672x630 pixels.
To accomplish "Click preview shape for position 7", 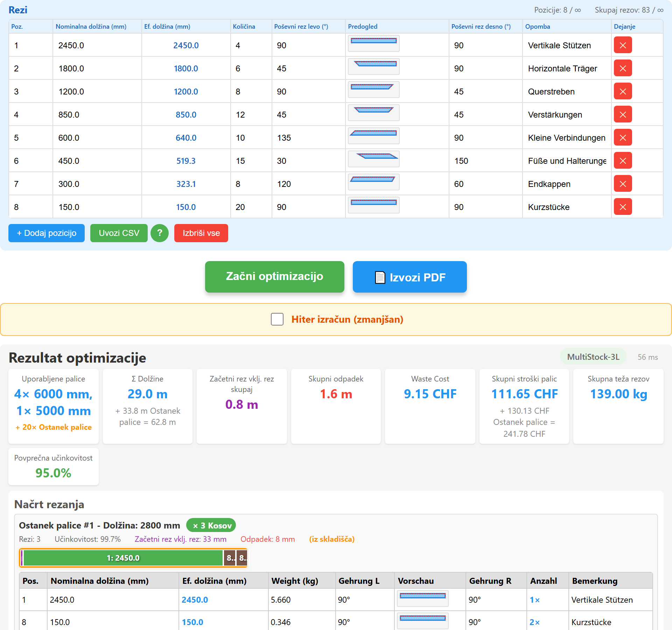I will pyautogui.click(x=373, y=182).
